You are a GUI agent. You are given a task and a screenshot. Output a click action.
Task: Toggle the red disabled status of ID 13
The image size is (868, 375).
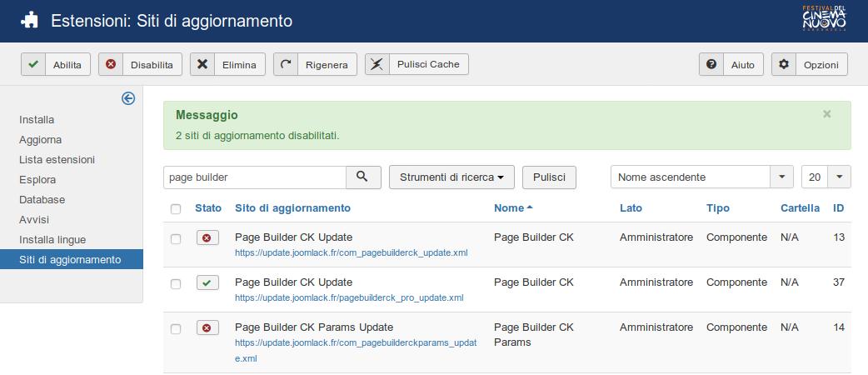[207, 238]
